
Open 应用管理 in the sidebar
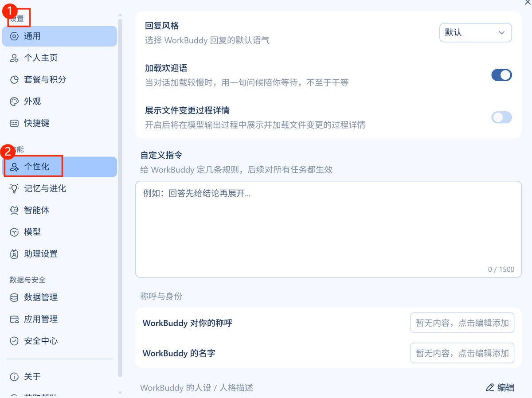(59, 319)
